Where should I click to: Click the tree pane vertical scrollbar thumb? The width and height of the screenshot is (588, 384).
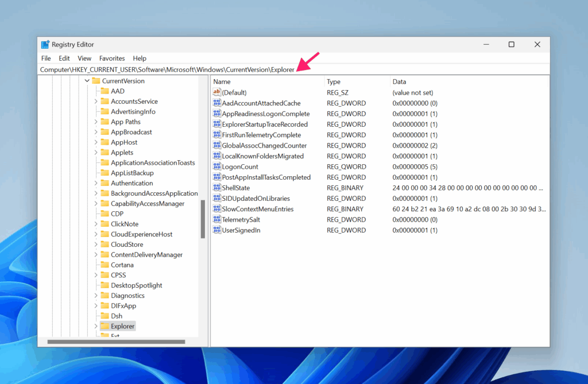point(203,219)
